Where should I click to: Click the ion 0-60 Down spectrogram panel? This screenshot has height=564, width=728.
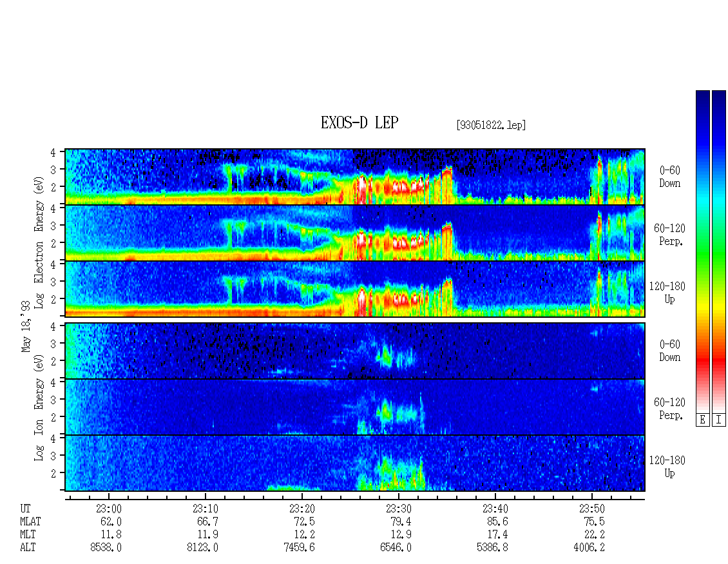(355, 351)
